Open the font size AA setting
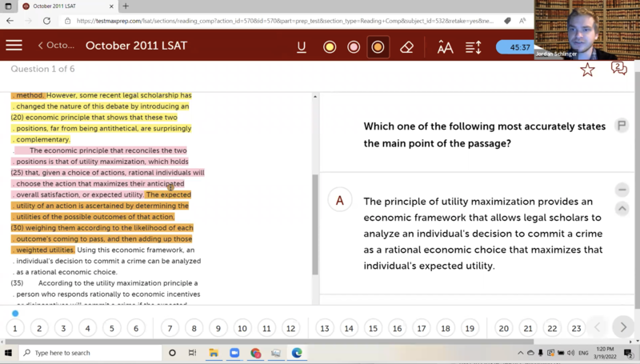The height and width of the screenshot is (364, 640). coord(445,47)
